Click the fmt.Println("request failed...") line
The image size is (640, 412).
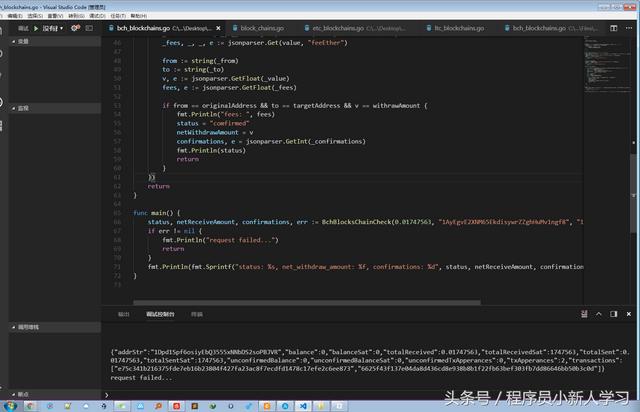point(220,240)
